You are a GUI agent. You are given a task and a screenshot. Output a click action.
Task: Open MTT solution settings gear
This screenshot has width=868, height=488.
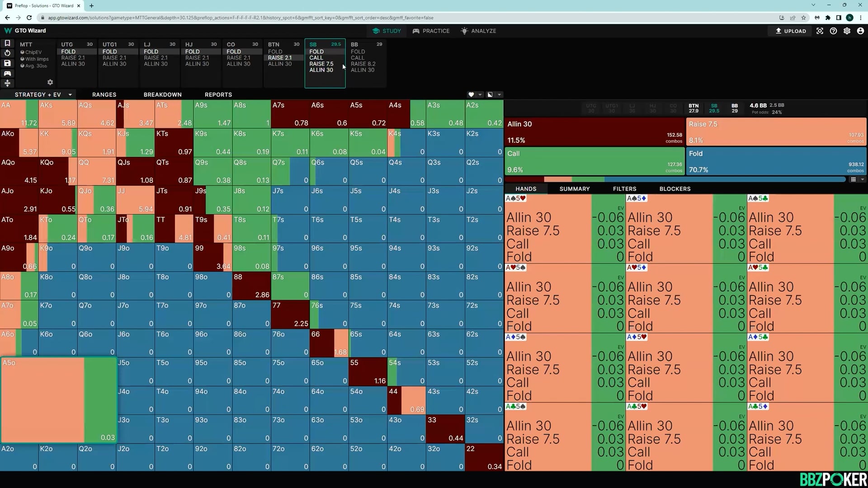(x=50, y=82)
